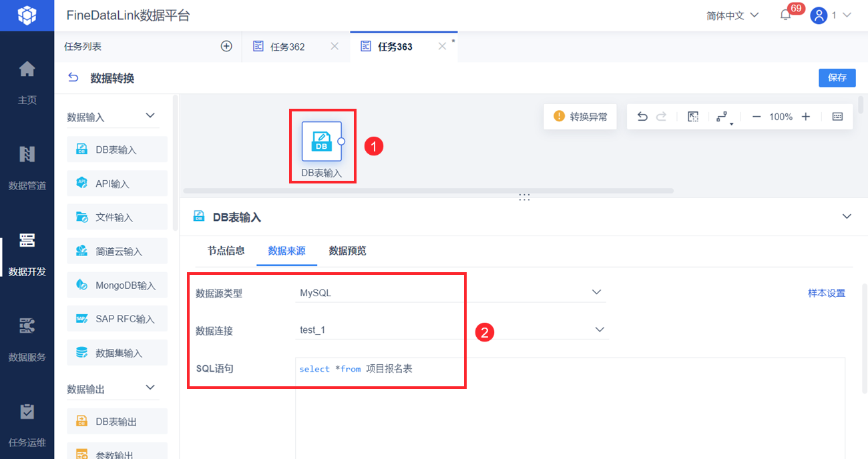Click the back arrow beside 数据转换
Image resolution: width=868 pixels, height=459 pixels.
[x=73, y=78]
